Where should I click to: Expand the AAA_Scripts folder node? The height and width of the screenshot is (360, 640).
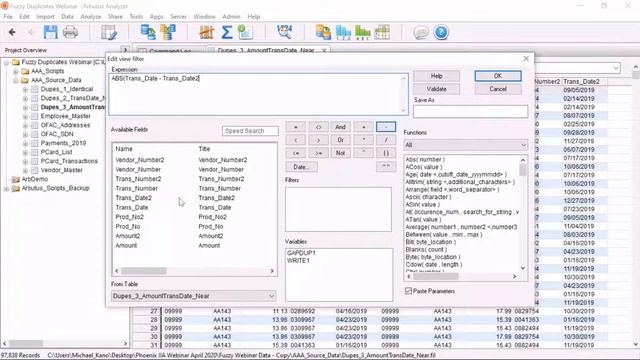16,71
